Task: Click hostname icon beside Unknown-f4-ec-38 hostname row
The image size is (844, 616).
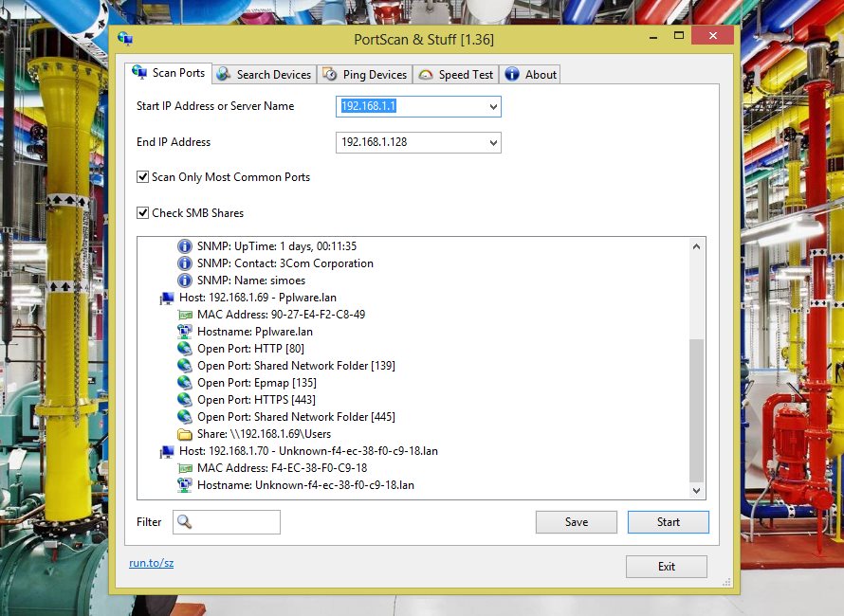Action: (185, 485)
